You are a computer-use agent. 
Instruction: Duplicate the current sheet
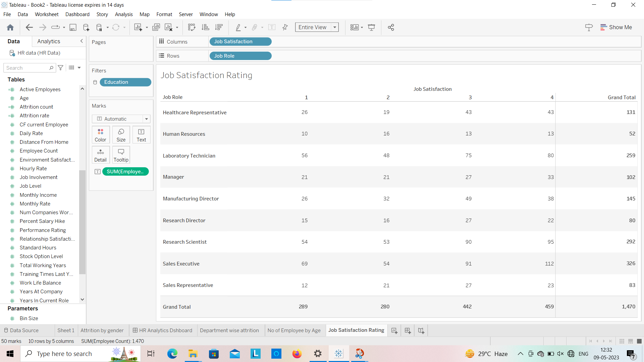click(x=156, y=27)
